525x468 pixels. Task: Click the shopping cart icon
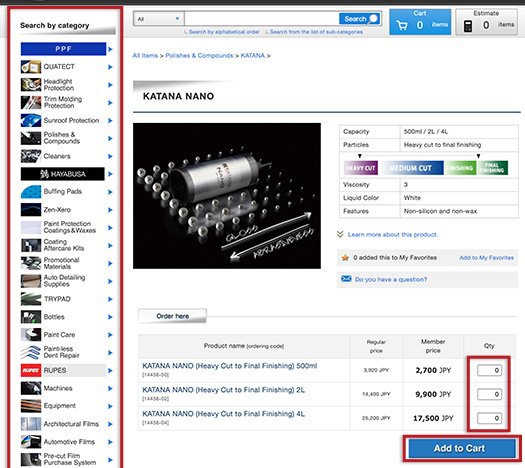point(402,25)
